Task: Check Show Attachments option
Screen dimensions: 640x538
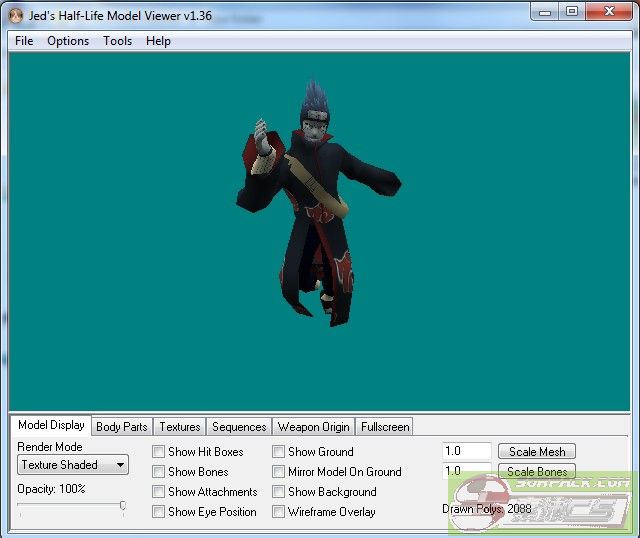Action: tap(159, 492)
